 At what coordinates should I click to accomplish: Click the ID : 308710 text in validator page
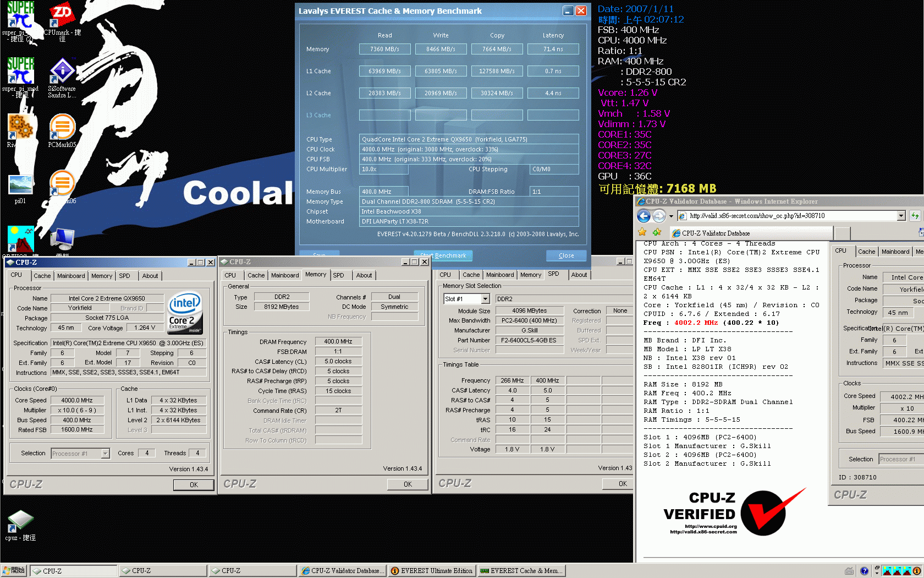[857, 477]
